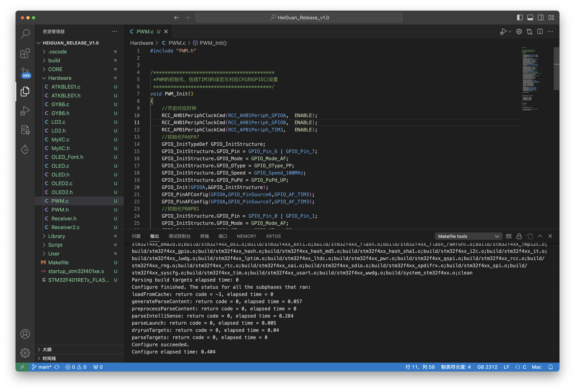Maximize the panel with the chevron-up icon

[x=540, y=236]
